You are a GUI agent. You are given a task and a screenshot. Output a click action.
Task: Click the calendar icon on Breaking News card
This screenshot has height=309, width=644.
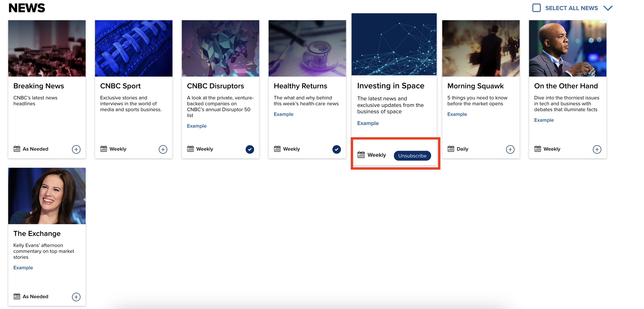17,149
